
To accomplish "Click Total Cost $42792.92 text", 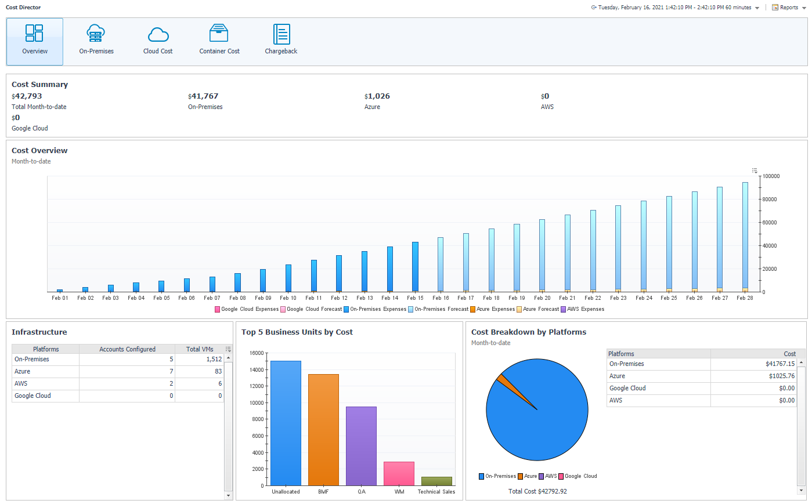I will point(537,491).
